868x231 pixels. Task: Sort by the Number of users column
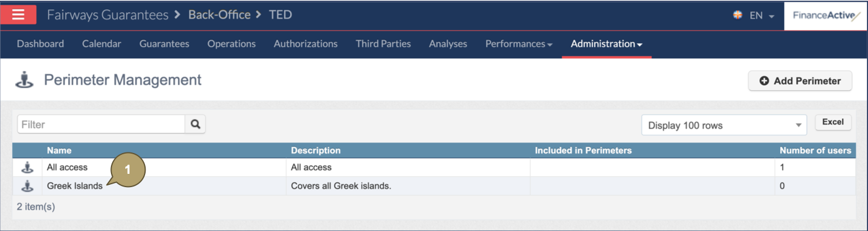coord(815,151)
